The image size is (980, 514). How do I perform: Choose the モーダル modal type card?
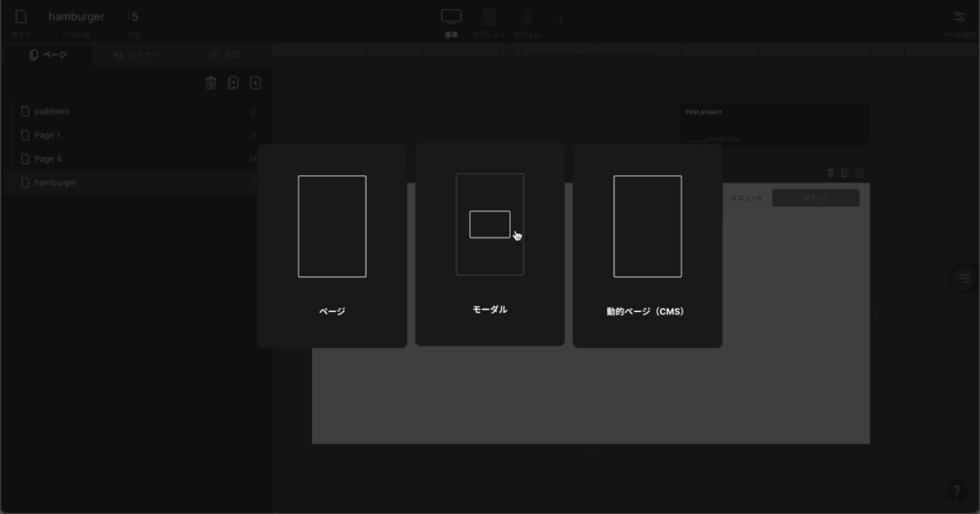click(490, 244)
